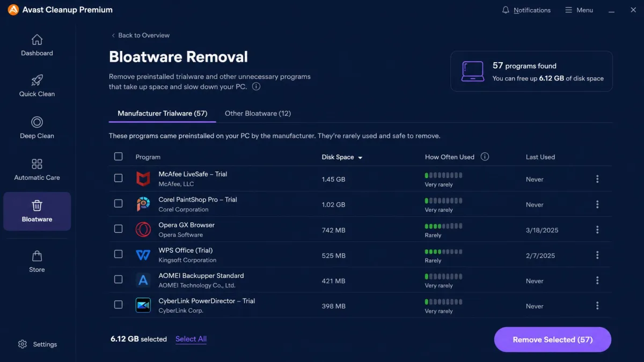
Task: Click the How Often Used header
Action: tap(450, 157)
